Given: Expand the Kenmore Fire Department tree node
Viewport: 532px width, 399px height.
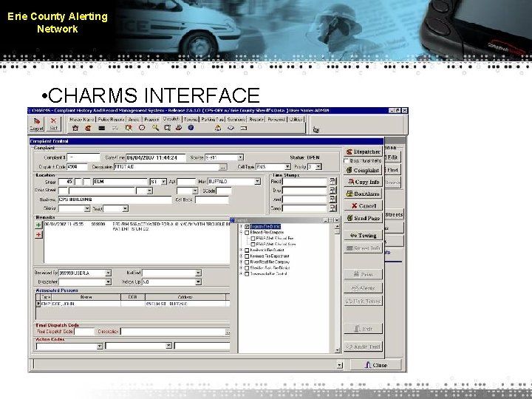Looking at the screenshot, I should (x=241, y=256).
